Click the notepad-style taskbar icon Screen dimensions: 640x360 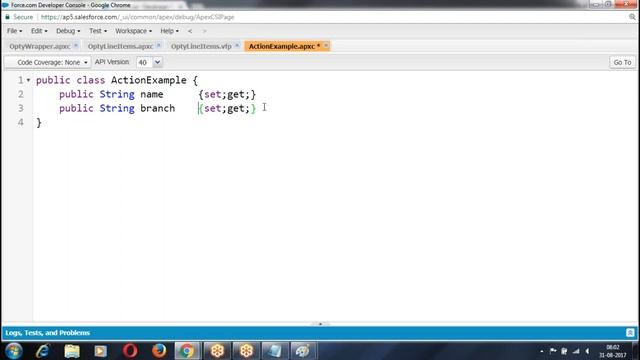[x=275, y=351]
